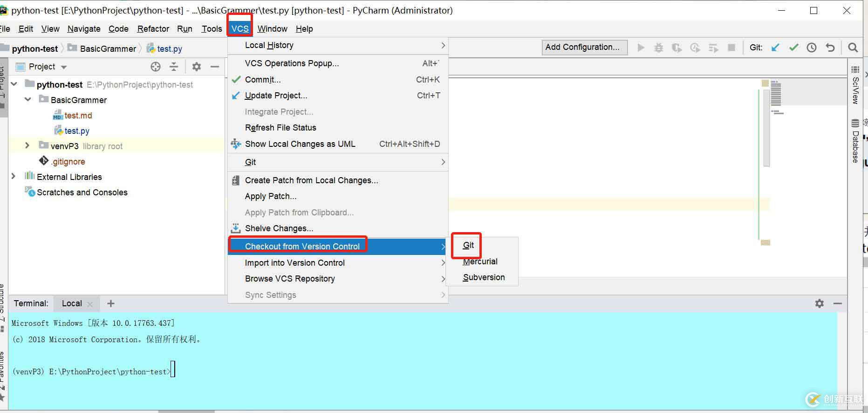This screenshot has width=868, height=413.
Task: Collapse BasicGrammer folder arrow
Action: [28, 100]
